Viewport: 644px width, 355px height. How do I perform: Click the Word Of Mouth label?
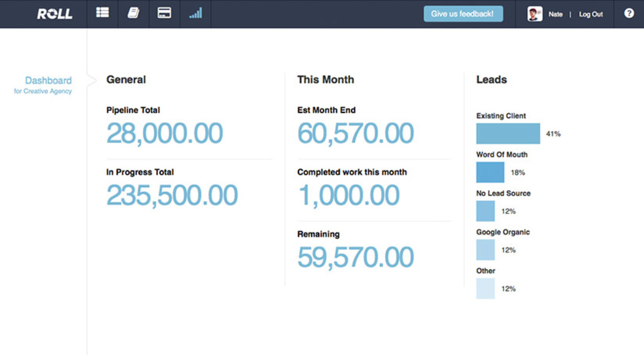(x=501, y=154)
